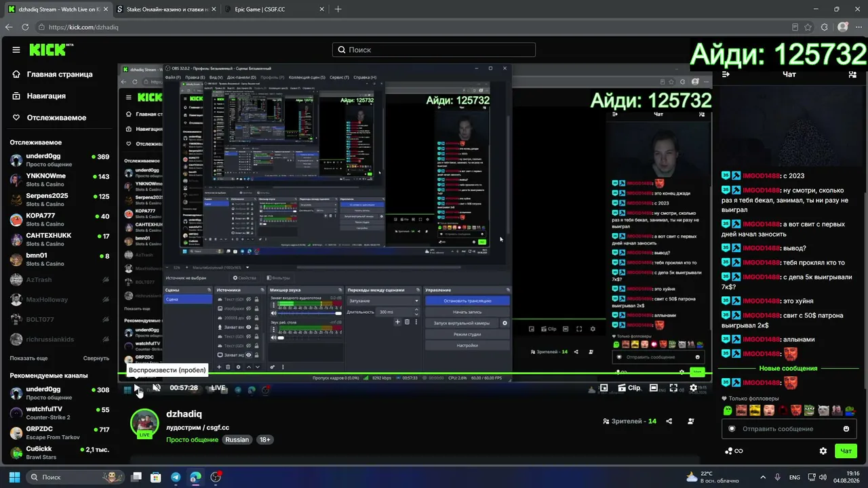Reload the page with refresh icon
The width and height of the screenshot is (868, 488).
(x=25, y=27)
